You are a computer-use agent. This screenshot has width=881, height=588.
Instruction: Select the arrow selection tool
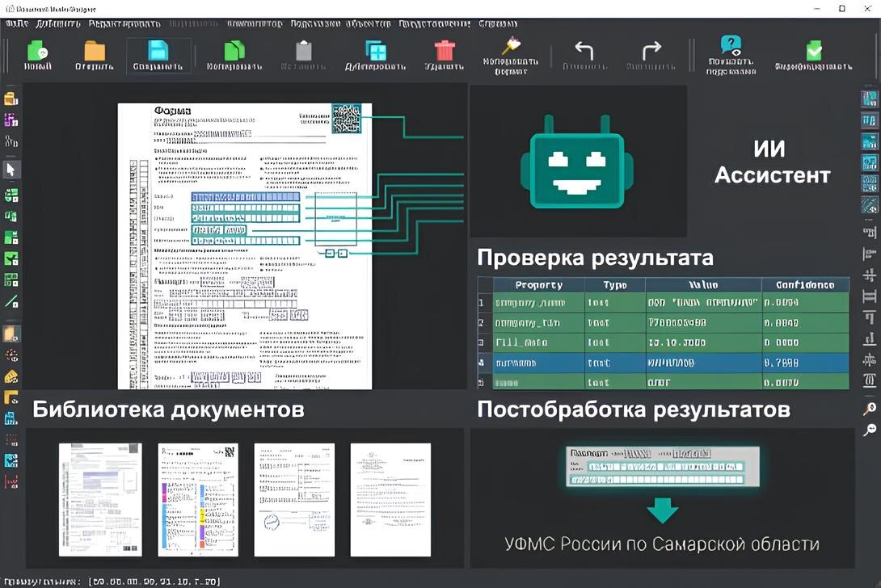[x=11, y=170]
